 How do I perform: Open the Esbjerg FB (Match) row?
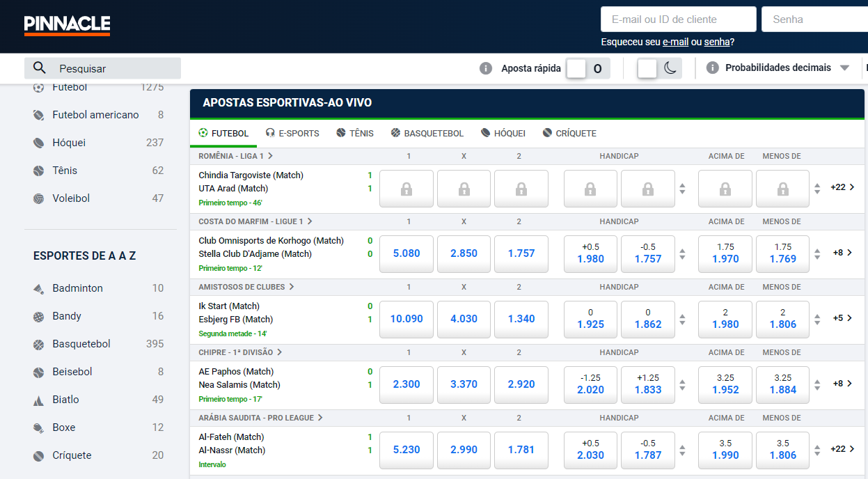click(235, 320)
